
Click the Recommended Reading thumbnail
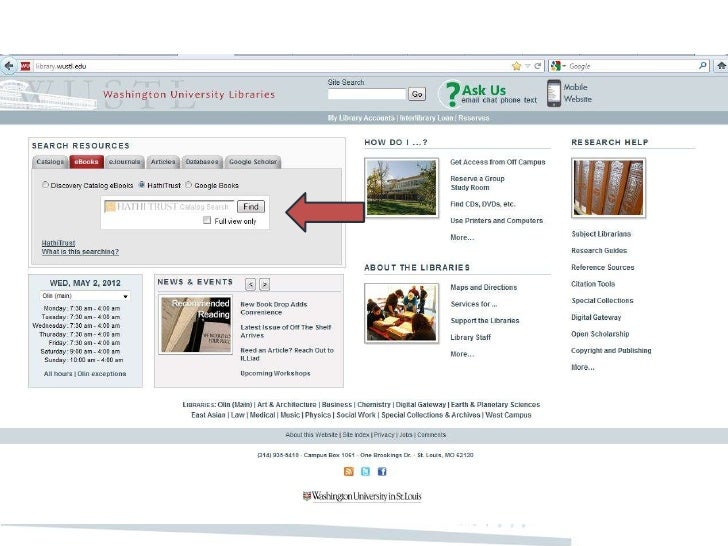[x=196, y=325]
